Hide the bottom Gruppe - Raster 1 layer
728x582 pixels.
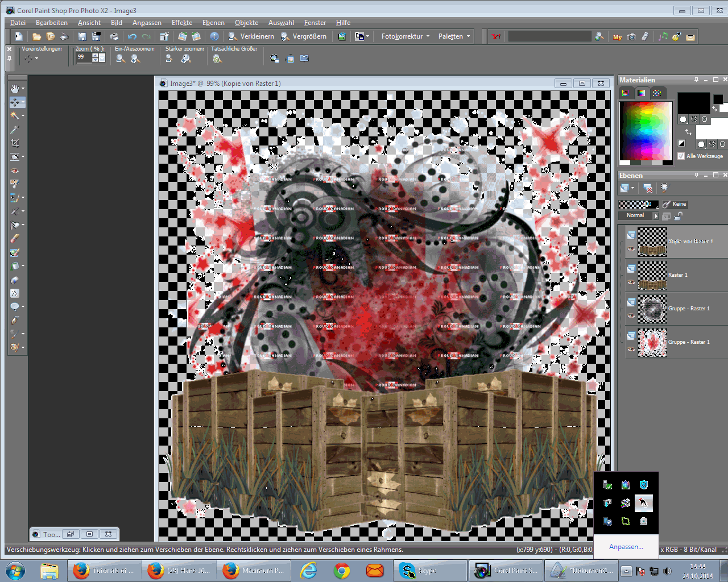[x=631, y=349]
